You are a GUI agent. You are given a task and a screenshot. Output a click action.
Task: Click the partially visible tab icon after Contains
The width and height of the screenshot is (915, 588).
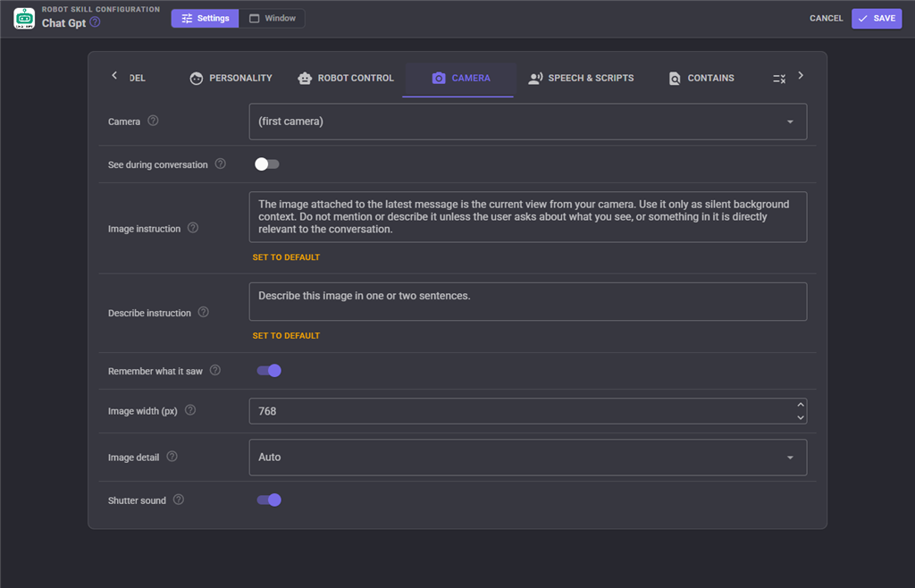click(779, 78)
